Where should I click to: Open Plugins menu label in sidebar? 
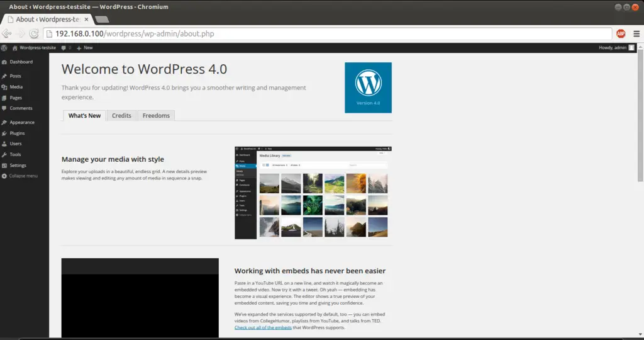[17, 133]
